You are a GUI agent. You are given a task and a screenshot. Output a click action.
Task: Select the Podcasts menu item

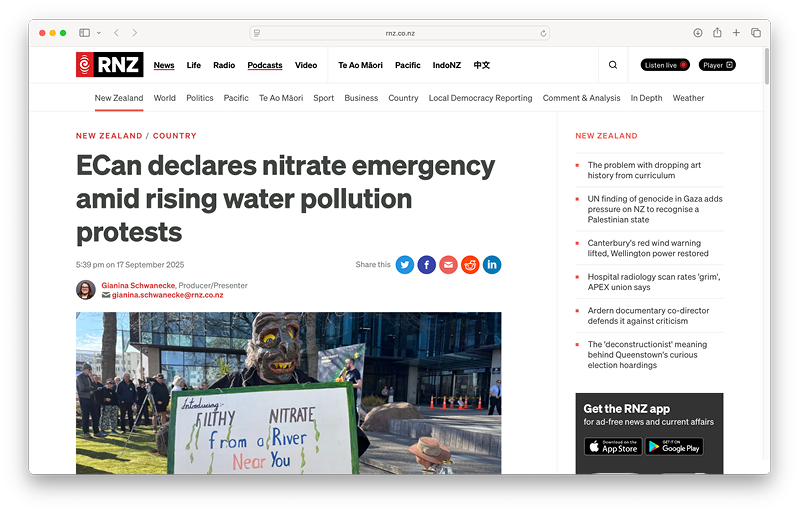coord(265,65)
